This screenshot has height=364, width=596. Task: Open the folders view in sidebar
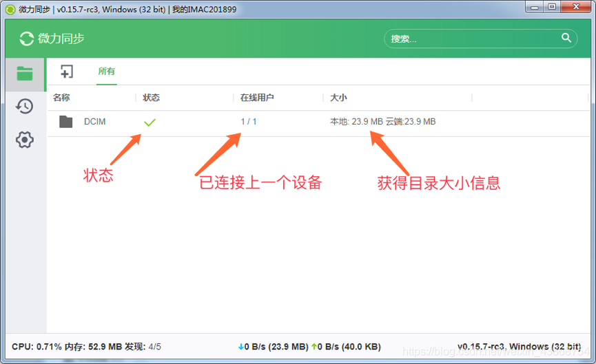coord(25,74)
